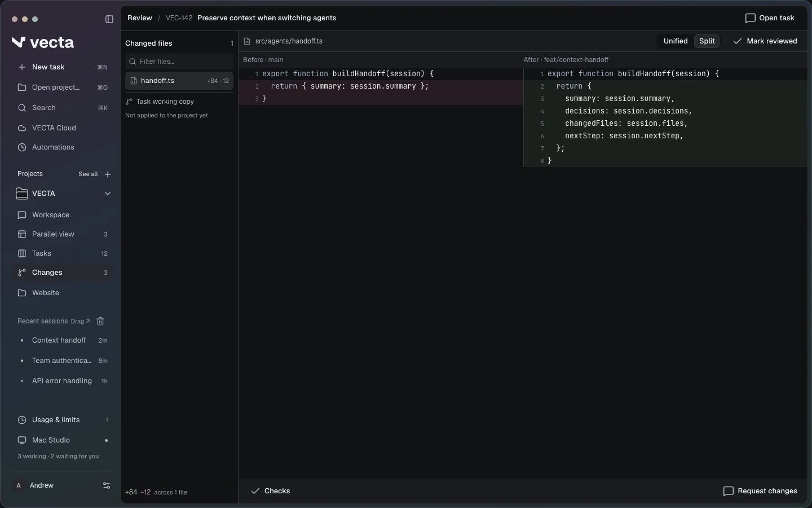Collapse the VECTA project chevron
The image size is (812, 508).
point(108,194)
